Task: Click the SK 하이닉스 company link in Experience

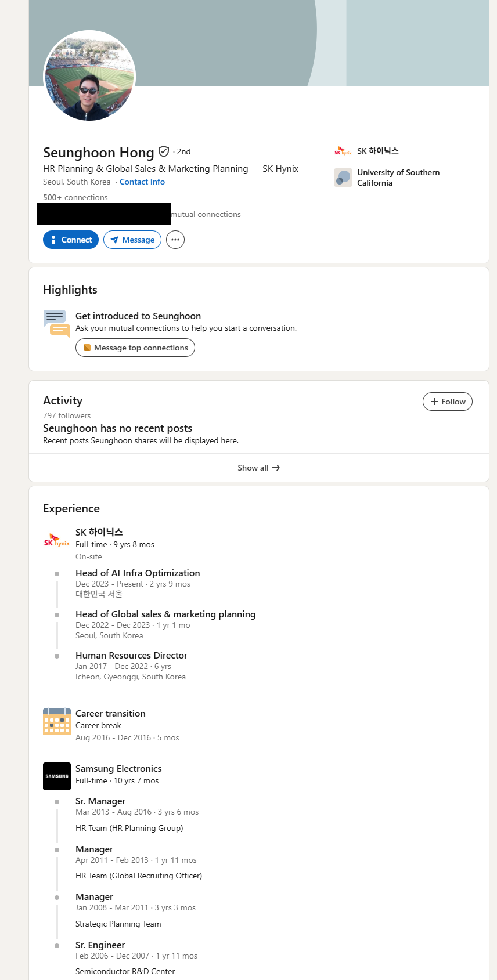Action: pyautogui.click(x=99, y=532)
